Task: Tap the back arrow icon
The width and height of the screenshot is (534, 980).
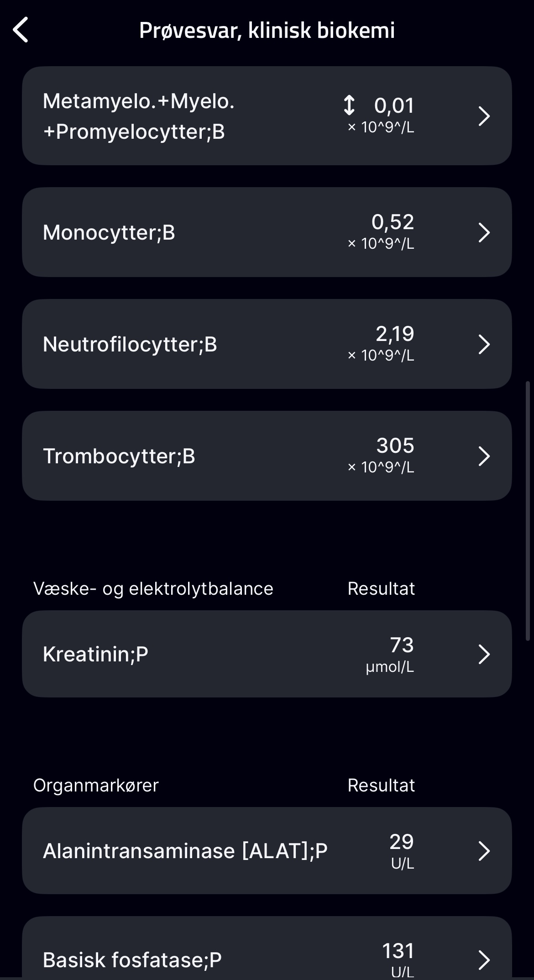Action: point(21,30)
